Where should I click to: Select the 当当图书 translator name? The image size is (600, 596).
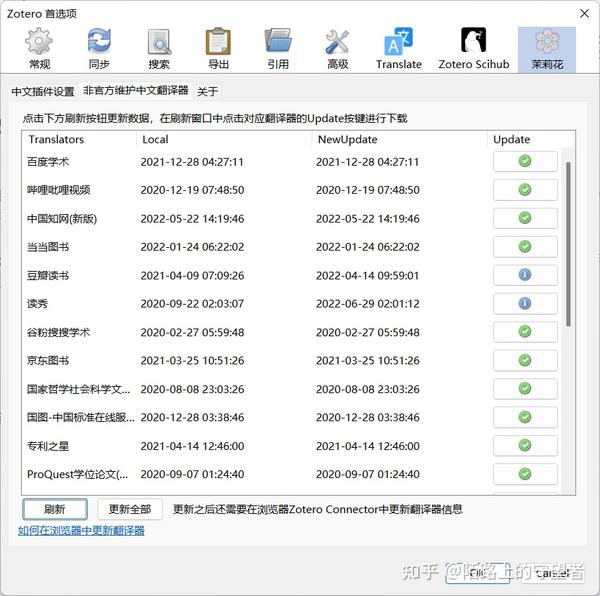tap(48, 247)
